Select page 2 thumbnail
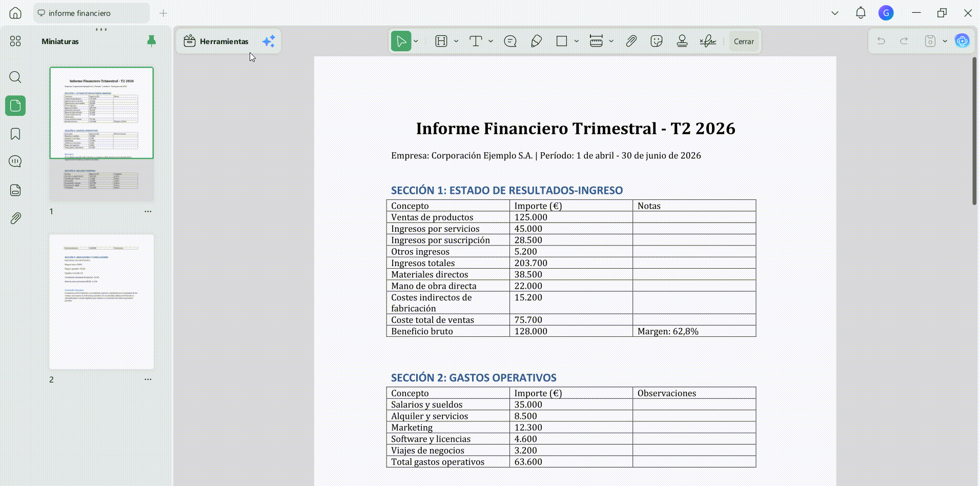980x486 pixels. 101,302
